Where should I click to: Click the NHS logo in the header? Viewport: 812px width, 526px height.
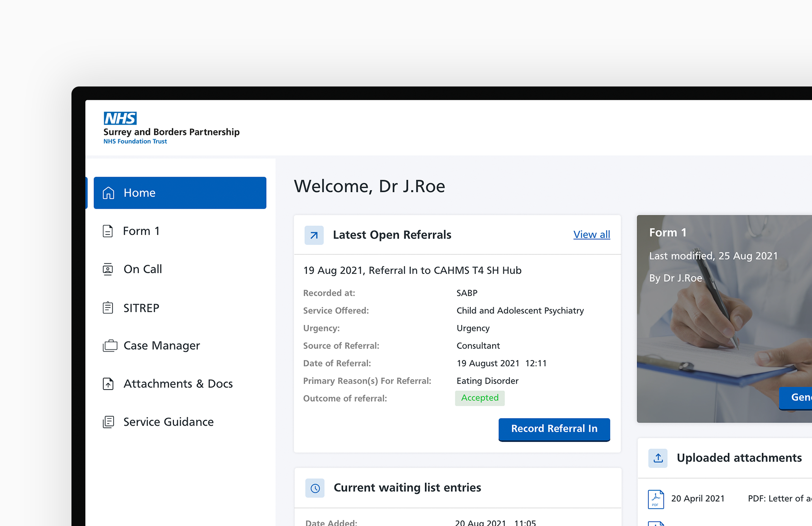120,118
